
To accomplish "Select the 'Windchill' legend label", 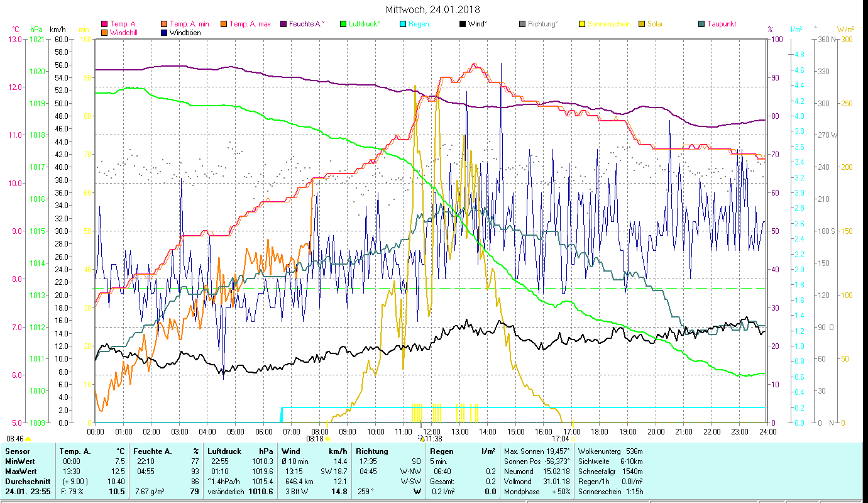I will pos(124,33).
